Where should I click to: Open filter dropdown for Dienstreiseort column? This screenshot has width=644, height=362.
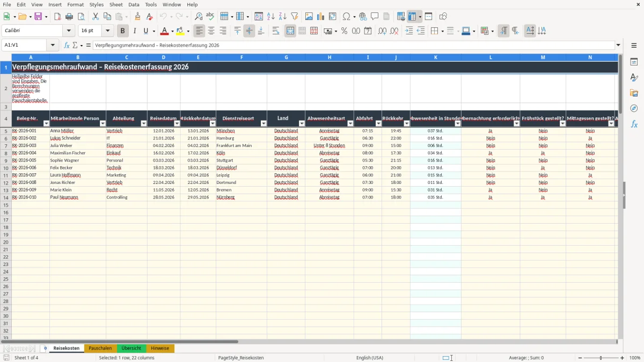(x=264, y=123)
